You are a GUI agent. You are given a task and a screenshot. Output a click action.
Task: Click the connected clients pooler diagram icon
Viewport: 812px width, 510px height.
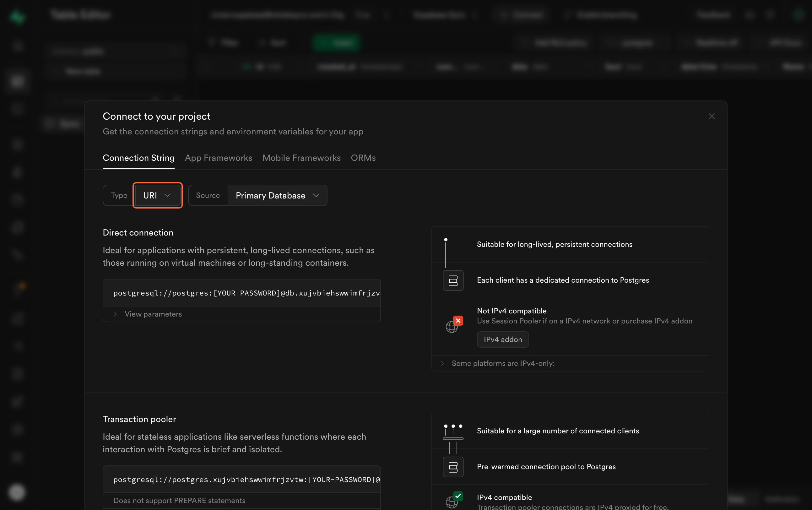(453, 432)
